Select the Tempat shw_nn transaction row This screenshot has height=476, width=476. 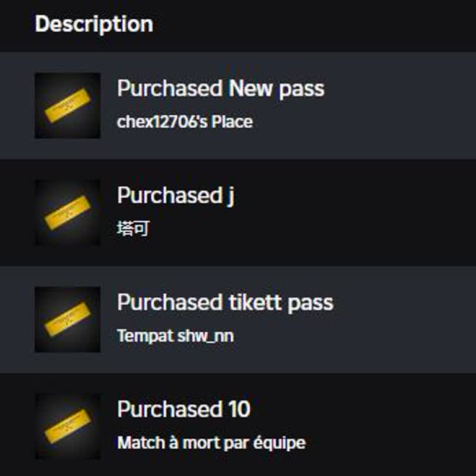[x=372, y=319]
